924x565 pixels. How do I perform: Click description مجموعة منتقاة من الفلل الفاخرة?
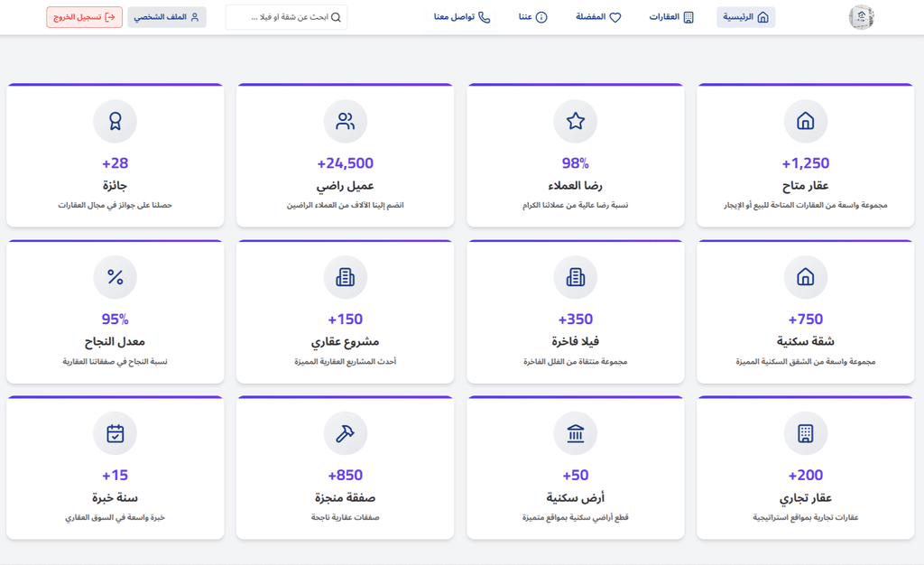click(575, 362)
